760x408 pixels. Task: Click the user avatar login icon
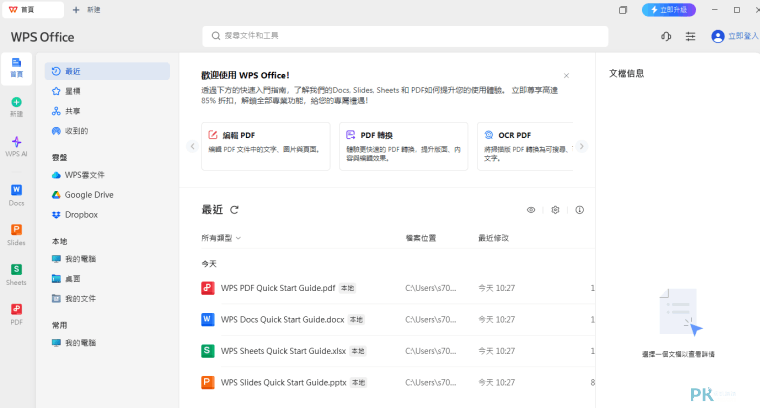coord(718,36)
